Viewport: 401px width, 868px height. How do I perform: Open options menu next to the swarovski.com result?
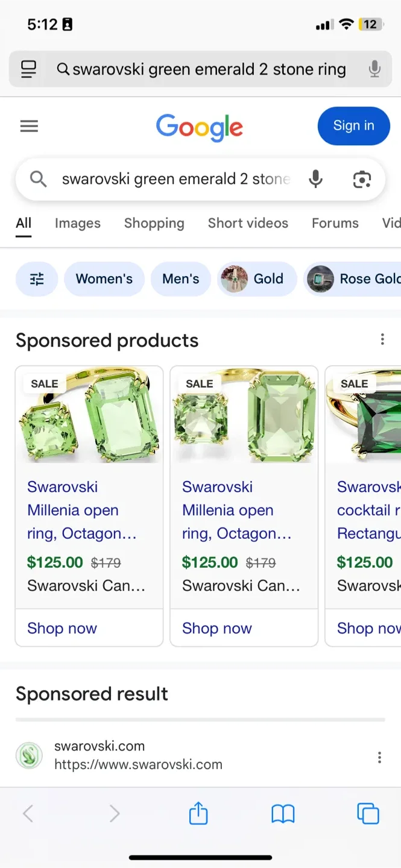(379, 757)
